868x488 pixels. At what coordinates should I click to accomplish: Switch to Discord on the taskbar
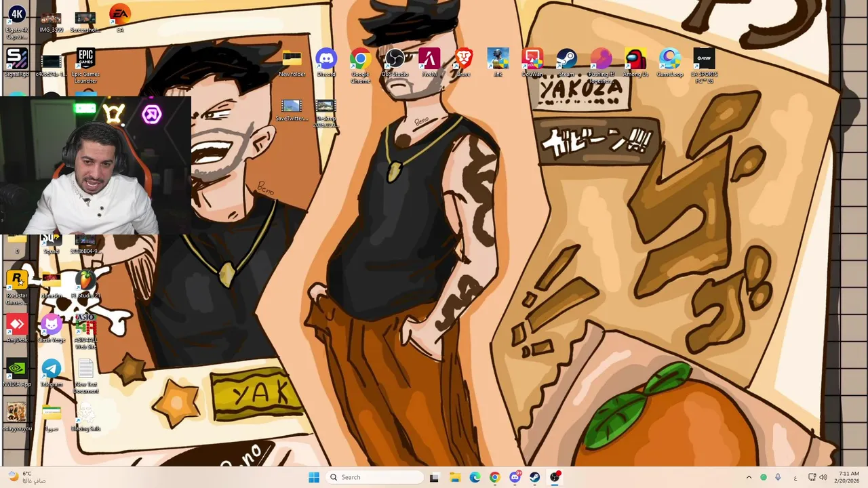click(515, 477)
